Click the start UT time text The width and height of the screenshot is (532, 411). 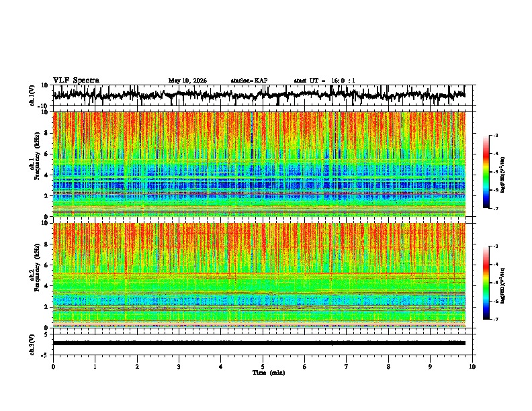coord(324,81)
